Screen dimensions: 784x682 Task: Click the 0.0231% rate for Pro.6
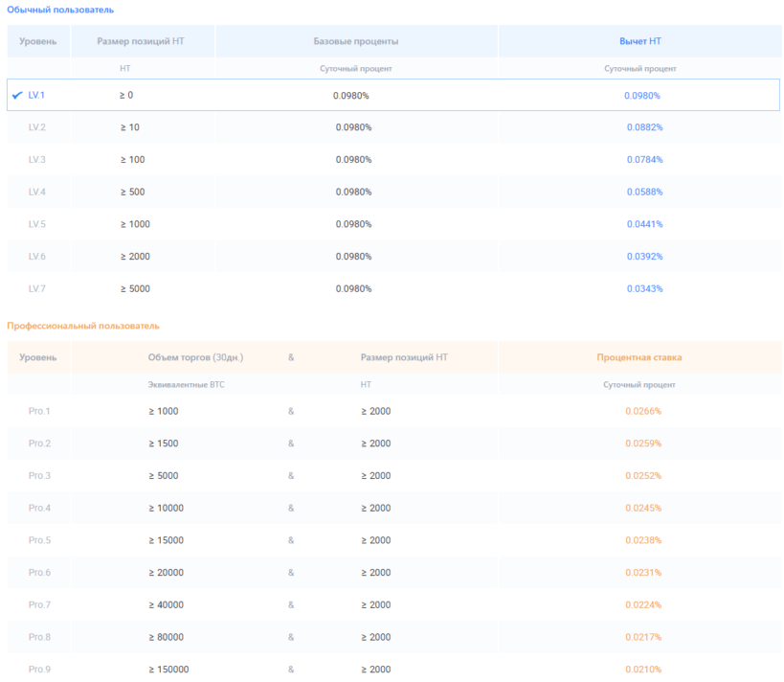pos(643,572)
